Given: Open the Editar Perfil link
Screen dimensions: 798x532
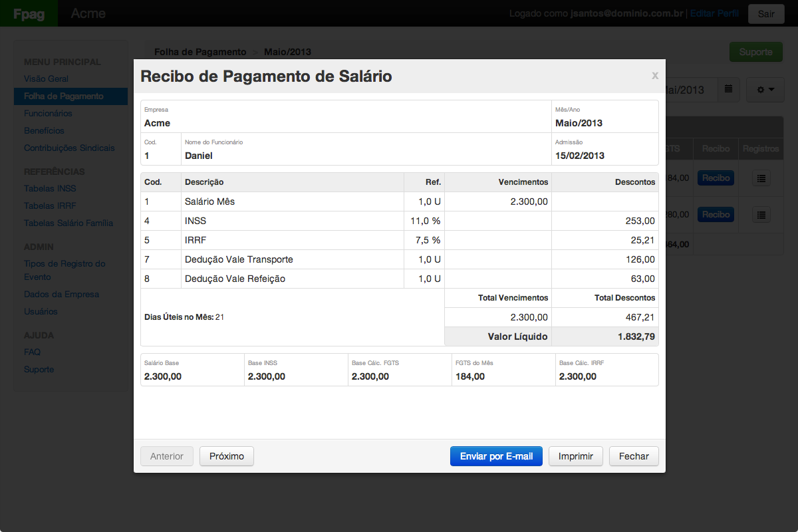Looking at the screenshot, I should click(714, 13).
